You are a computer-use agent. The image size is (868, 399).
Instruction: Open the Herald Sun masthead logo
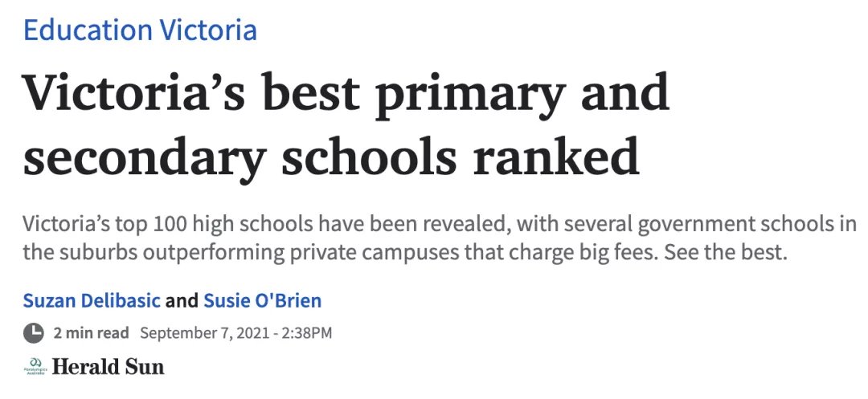pos(108,367)
